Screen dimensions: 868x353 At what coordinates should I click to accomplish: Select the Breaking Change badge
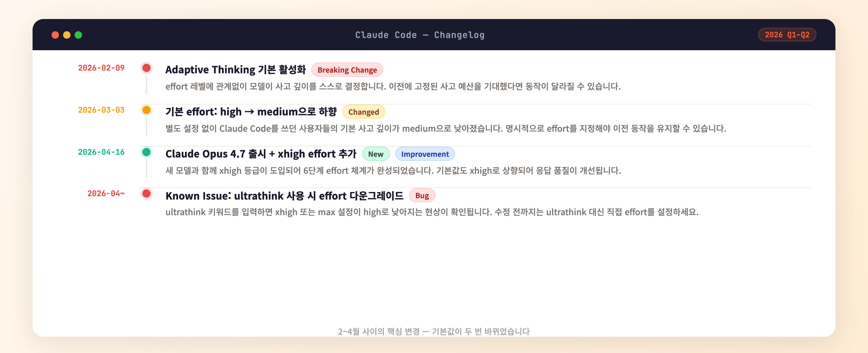(x=347, y=70)
